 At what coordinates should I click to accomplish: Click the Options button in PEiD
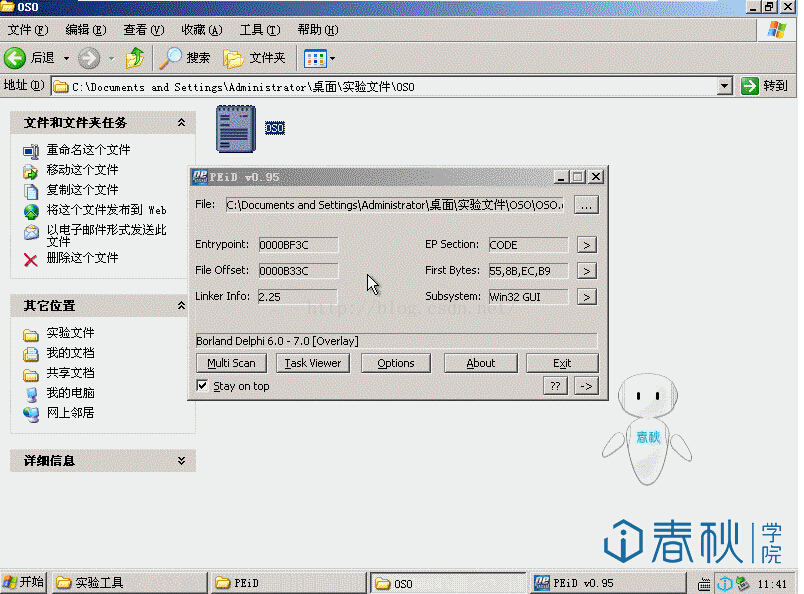point(396,363)
